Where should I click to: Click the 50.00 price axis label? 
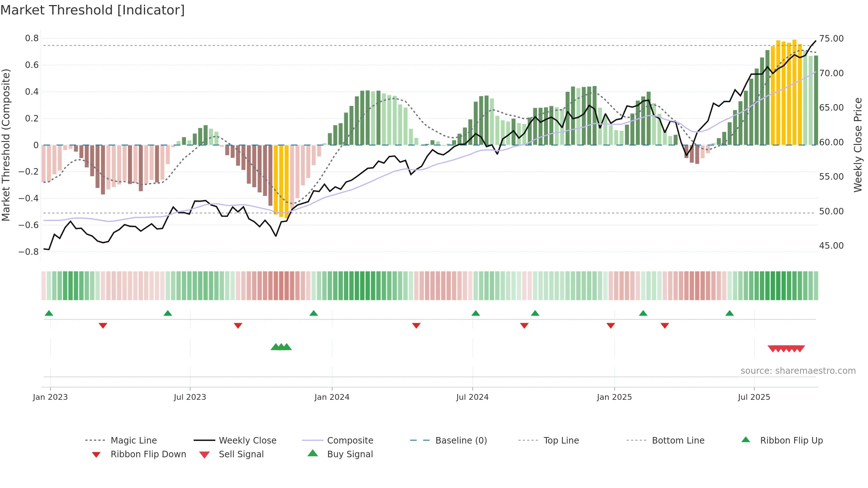831,211
